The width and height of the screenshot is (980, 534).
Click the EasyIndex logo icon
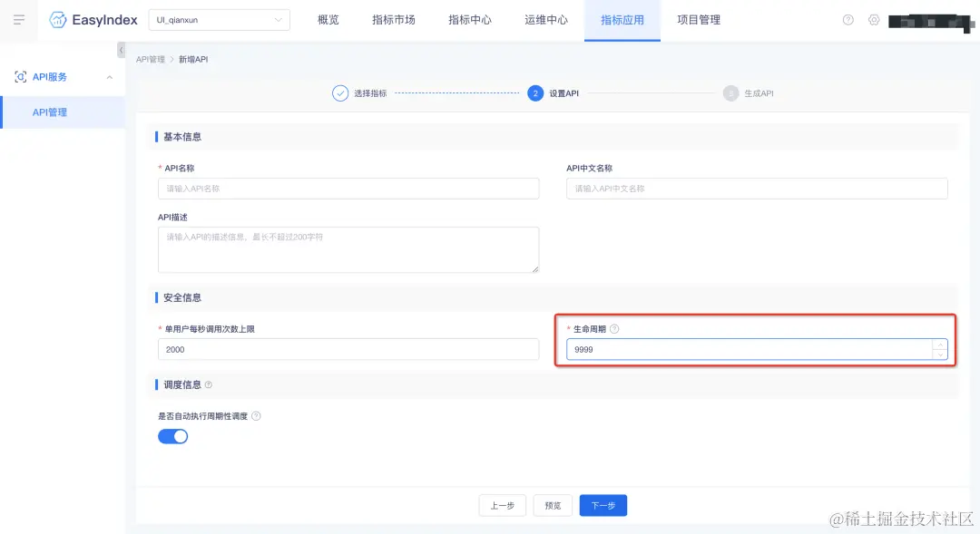(57, 20)
